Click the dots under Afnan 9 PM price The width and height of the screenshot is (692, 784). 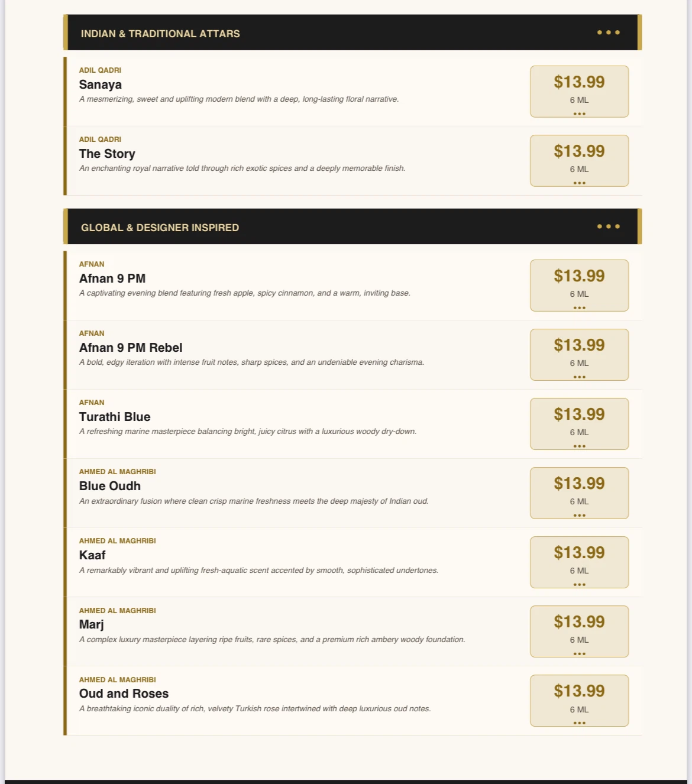tap(580, 307)
